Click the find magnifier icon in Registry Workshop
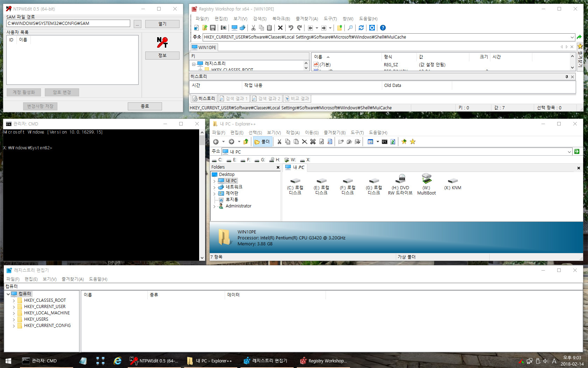The image size is (588, 368). point(350,28)
